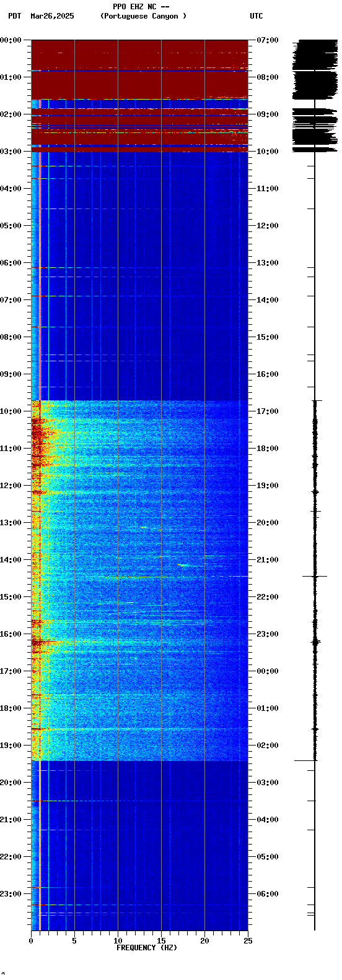Viewport: 342px width, 980px height.
Task: Click the PDT axis "19:00" label
Action: pos(11,746)
